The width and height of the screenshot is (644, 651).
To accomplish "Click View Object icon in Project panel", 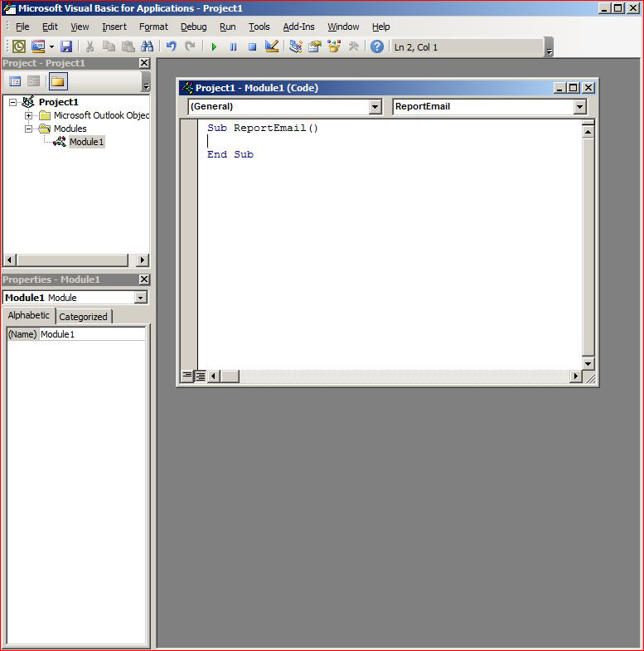I will 34,81.
